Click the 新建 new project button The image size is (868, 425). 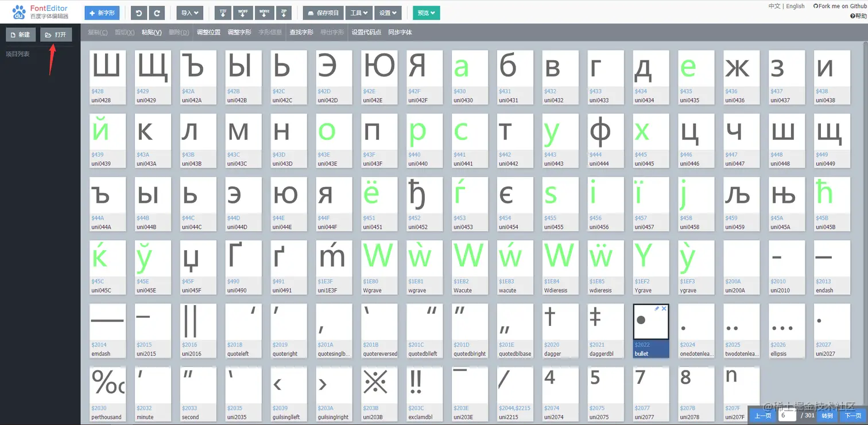[20, 34]
